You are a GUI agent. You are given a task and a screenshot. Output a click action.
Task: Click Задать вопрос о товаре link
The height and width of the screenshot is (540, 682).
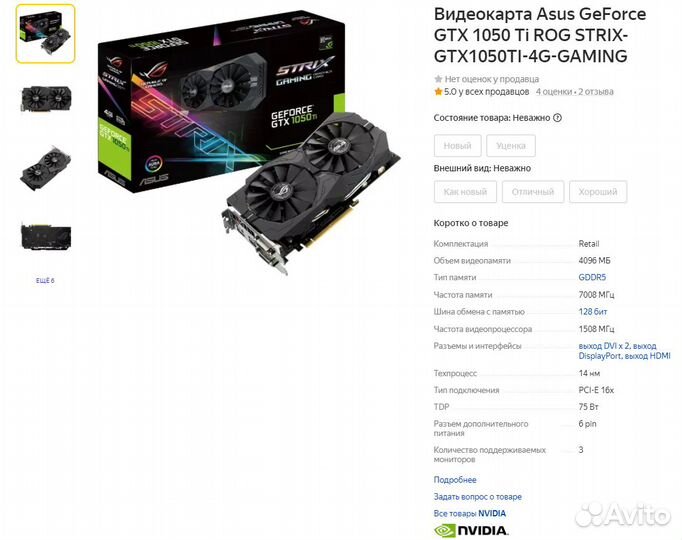(478, 497)
